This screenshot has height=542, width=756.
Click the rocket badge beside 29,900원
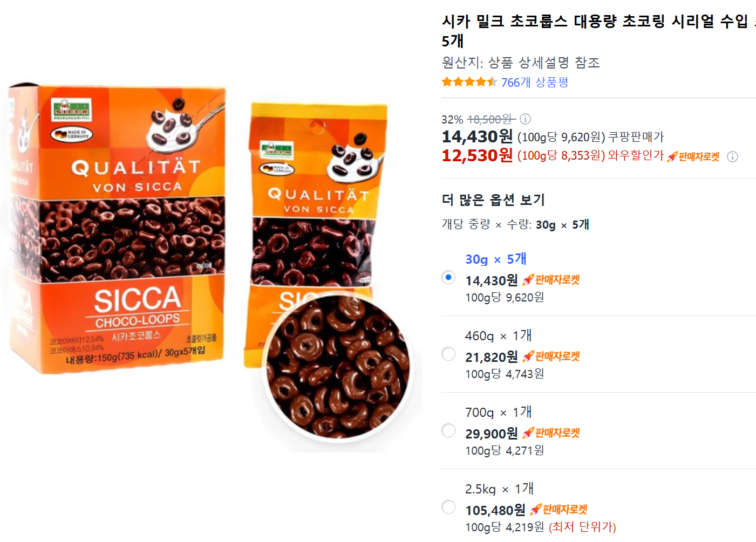tap(551, 433)
